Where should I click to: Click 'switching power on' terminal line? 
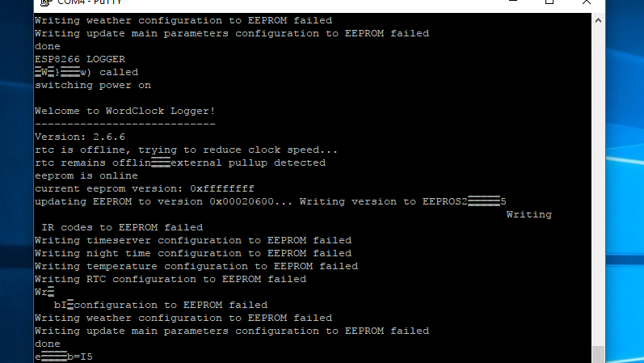[93, 85]
